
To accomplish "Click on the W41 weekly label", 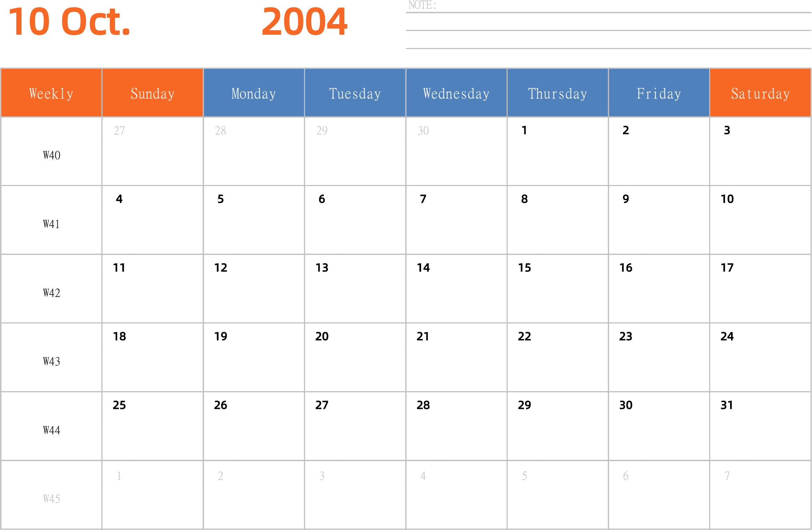I will pyautogui.click(x=50, y=223).
